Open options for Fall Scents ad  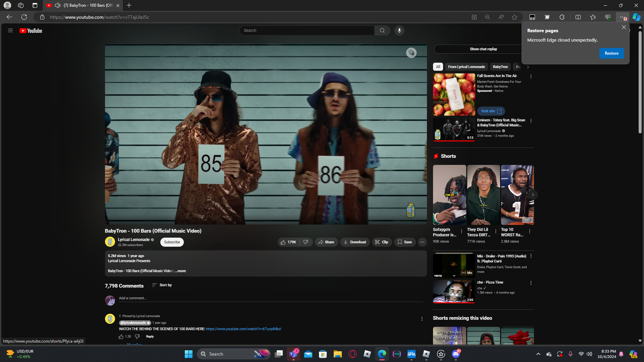click(531, 76)
